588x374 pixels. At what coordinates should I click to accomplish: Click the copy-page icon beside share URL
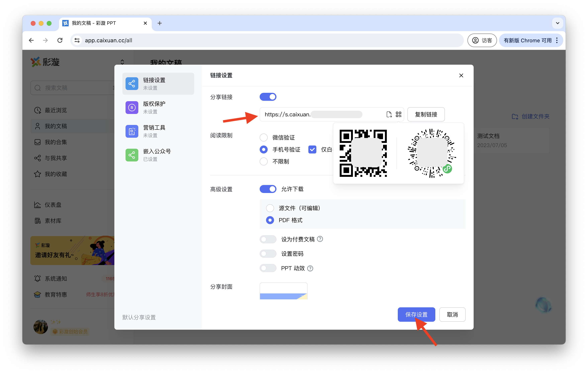(x=389, y=114)
